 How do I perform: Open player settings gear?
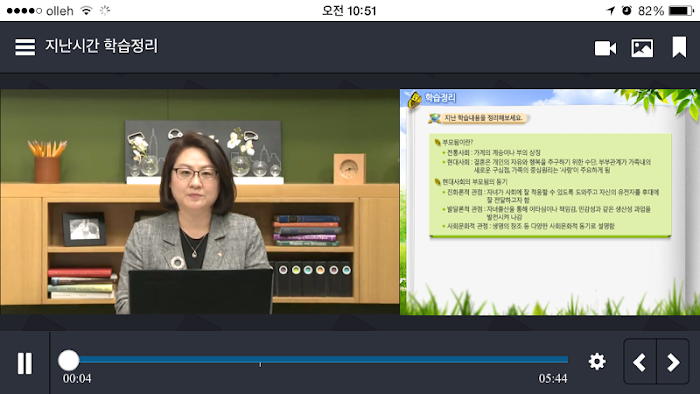coord(597,361)
